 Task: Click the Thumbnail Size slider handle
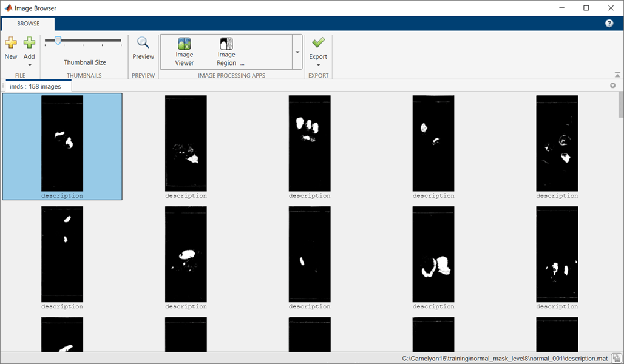tap(58, 41)
